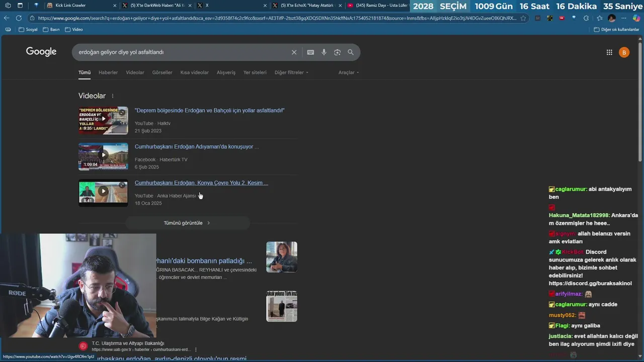
Task: Click the bookmarks bar leftmost icon
Action: tap(8, 30)
